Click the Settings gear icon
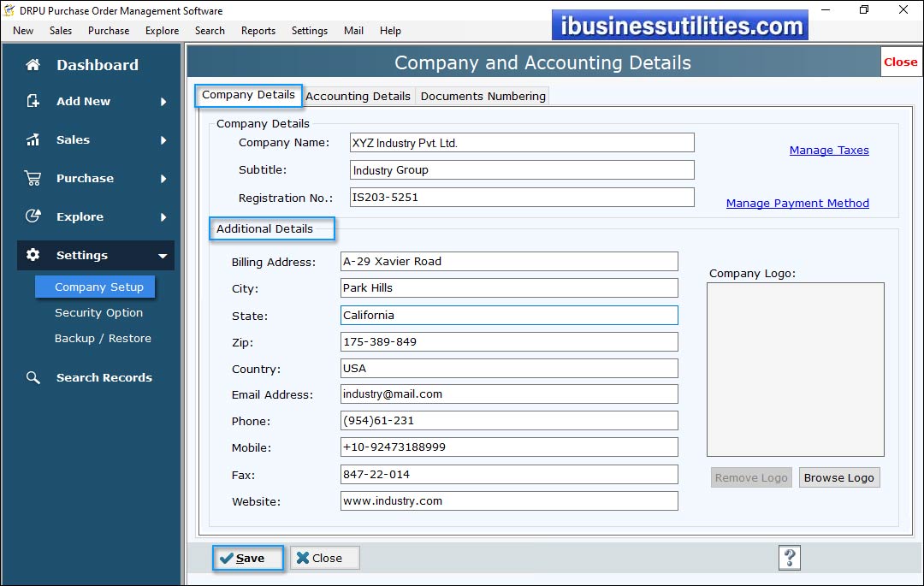924x586 pixels. click(33, 255)
